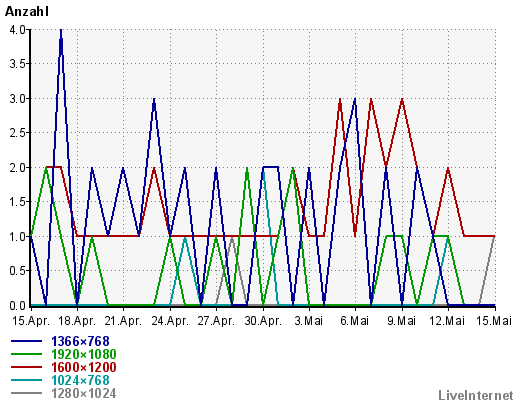Click the 1920×1080 legend label

point(84,354)
